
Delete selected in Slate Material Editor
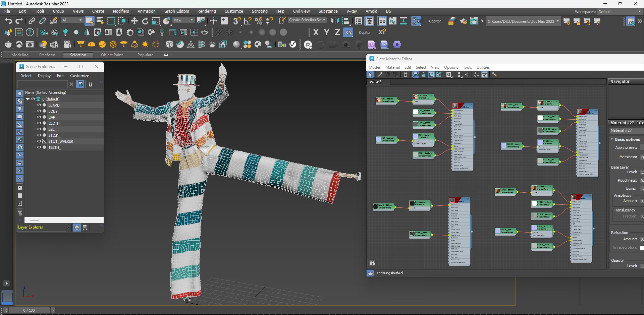[406, 74]
